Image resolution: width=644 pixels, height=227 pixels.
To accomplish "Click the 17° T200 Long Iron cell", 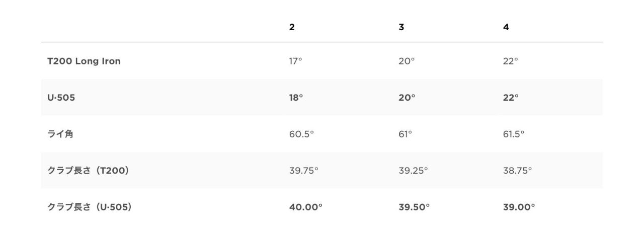I will point(296,61).
